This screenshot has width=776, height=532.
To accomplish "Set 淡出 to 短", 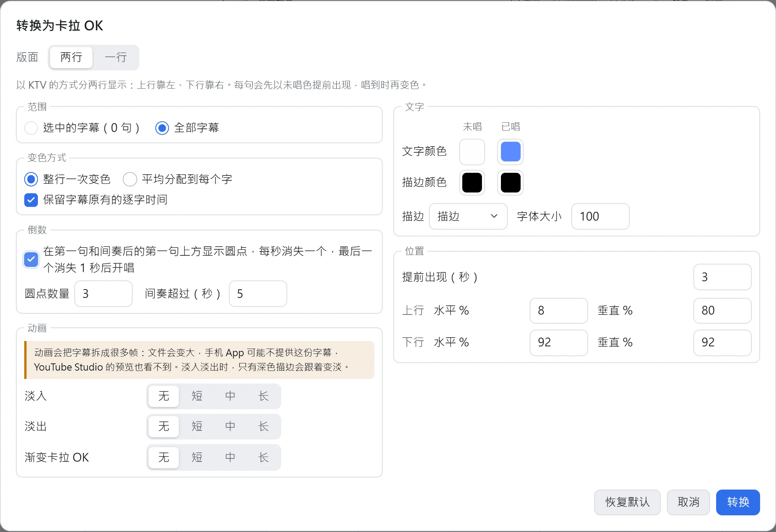I will [x=197, y=427].
